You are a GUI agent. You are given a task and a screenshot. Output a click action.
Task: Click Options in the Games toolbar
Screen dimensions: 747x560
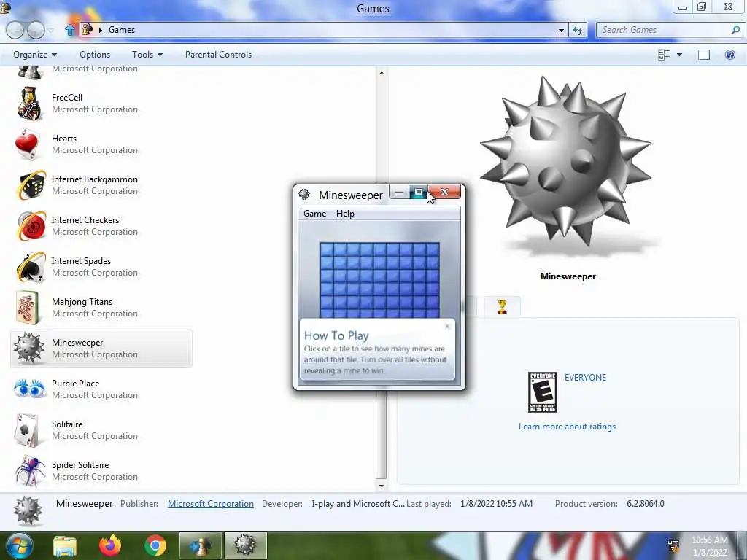[x=95, y=55]
